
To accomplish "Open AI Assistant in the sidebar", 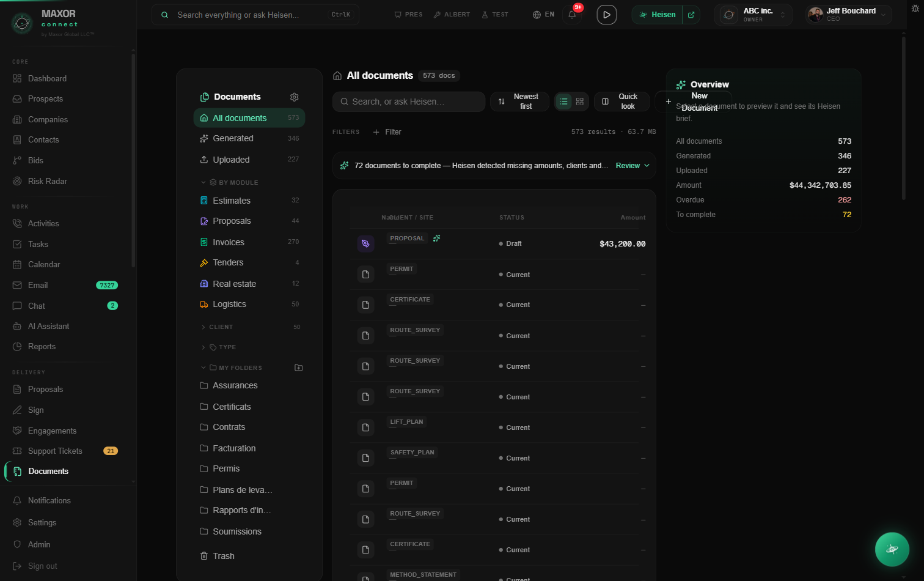I will 66,326.
